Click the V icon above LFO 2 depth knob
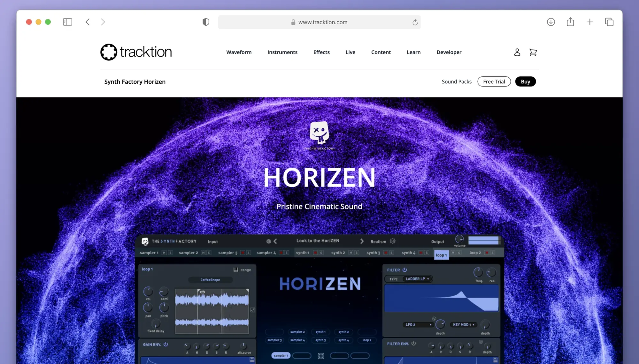Viewport: 639px width, 364px height. (x=434, y=319)
